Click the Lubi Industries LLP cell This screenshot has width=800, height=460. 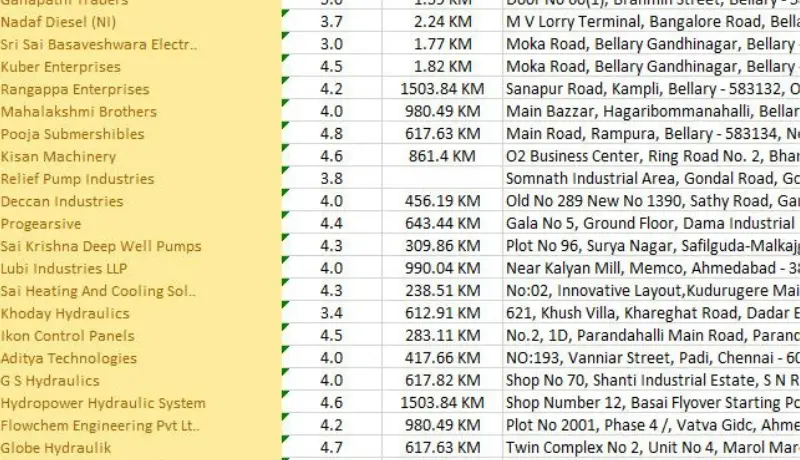pyautogui.click(x=140, y=269)
